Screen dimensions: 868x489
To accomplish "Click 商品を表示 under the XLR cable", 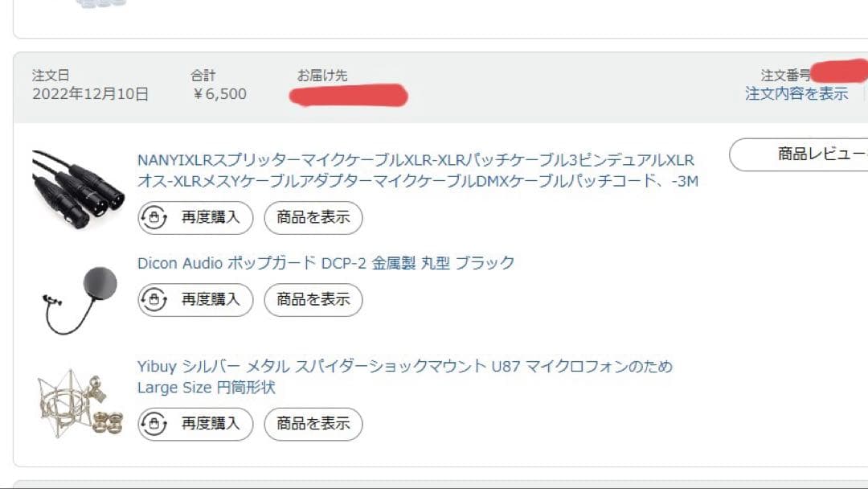I will coord(313,217).
